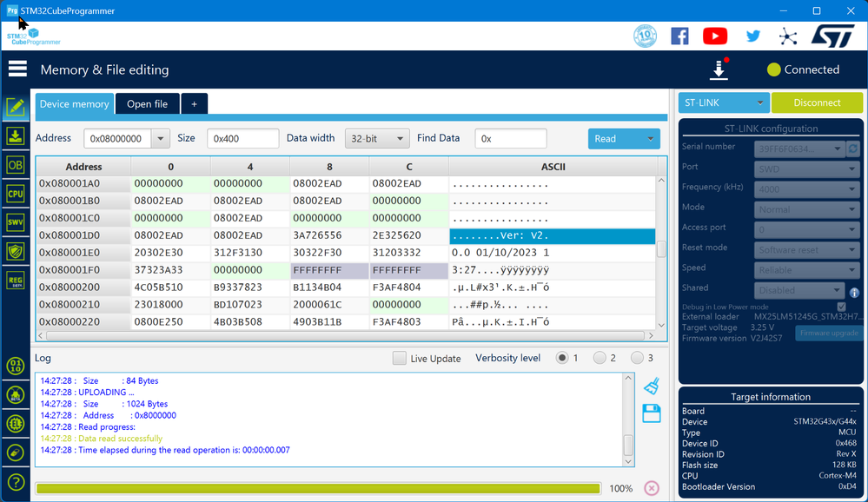Expand the Read button dropdown arrow
This screenshot has width=868, height=502.
(x=651, y=138)
